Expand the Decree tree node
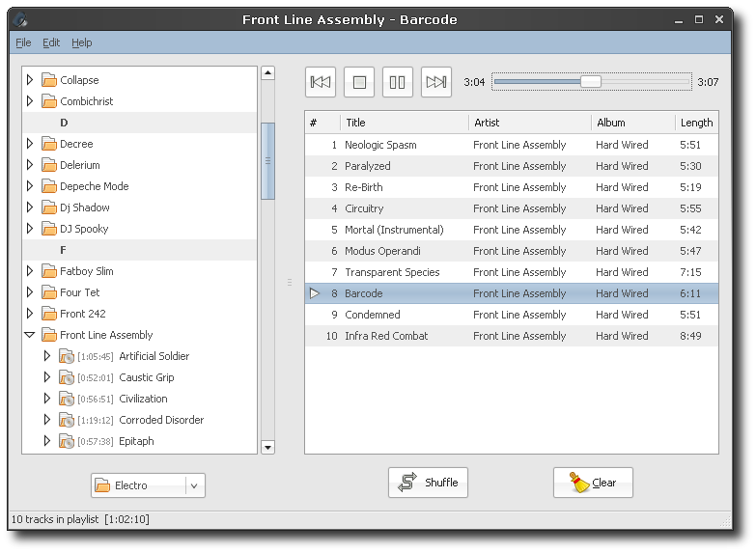Image resolution: width=756 pixels, height=553 pixels. [30, 143]
